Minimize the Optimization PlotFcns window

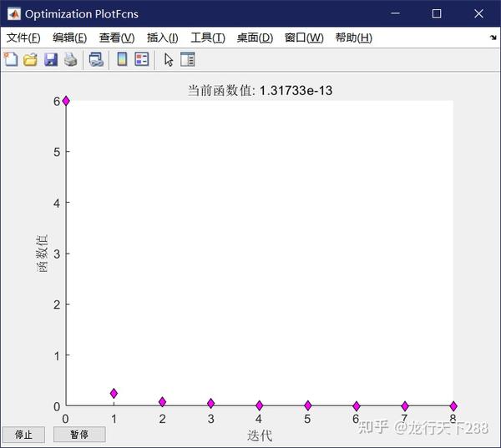(395, 13)
